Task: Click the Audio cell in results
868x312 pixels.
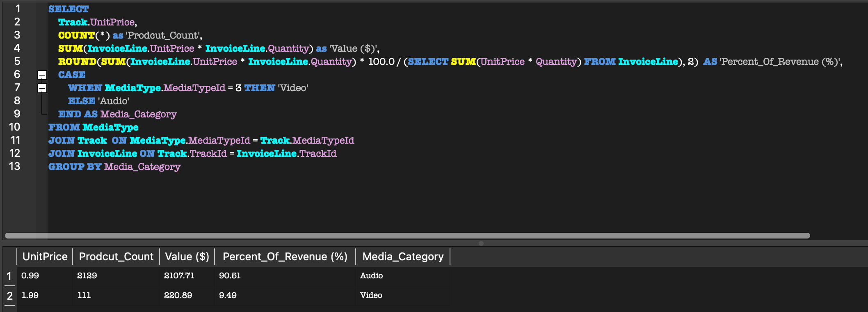Action: tap(403, 276)
